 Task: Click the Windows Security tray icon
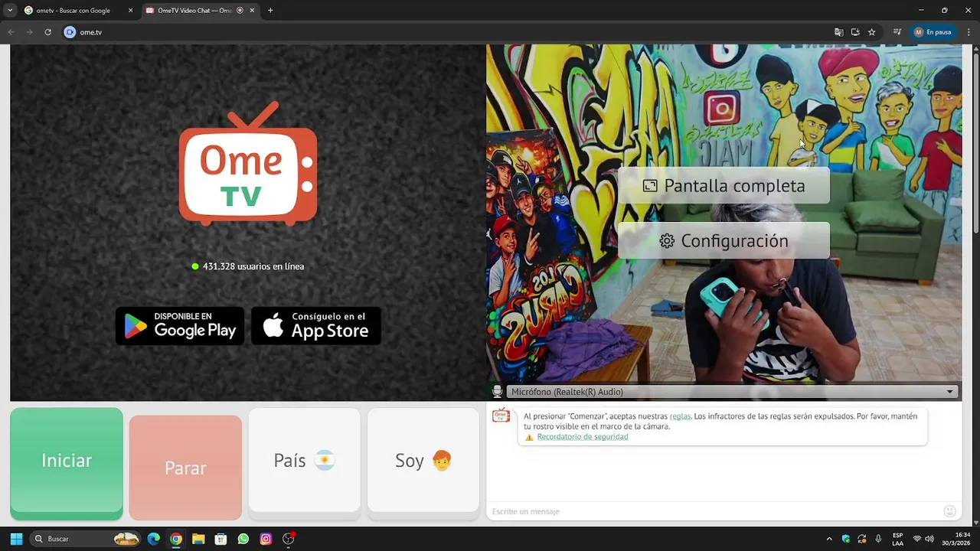coord(846,539)
